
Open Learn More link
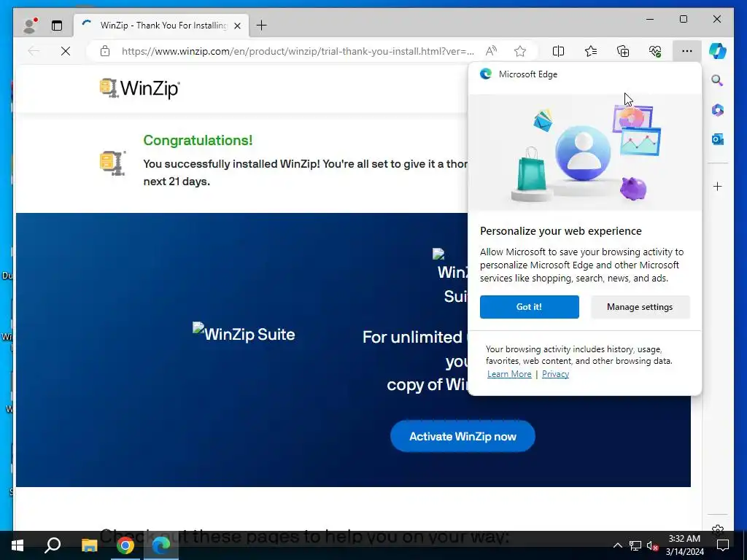(x=509, y=374)
